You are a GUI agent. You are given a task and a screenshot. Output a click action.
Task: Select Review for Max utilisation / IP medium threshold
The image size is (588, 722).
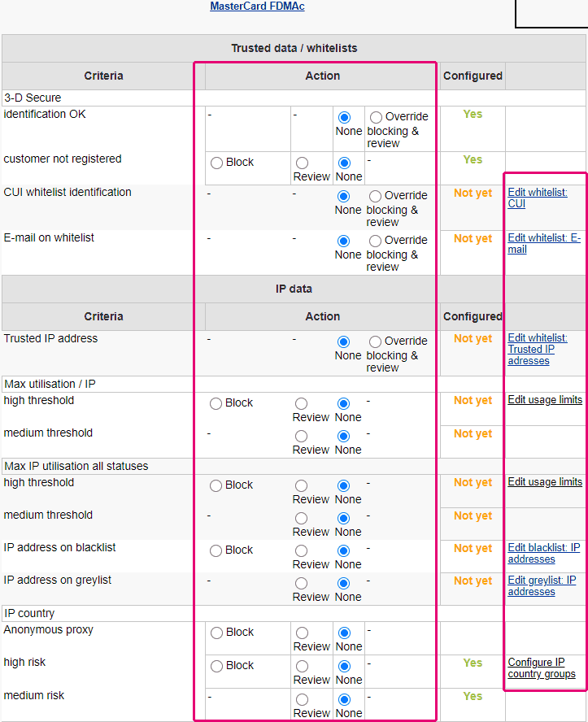(302, 437)
